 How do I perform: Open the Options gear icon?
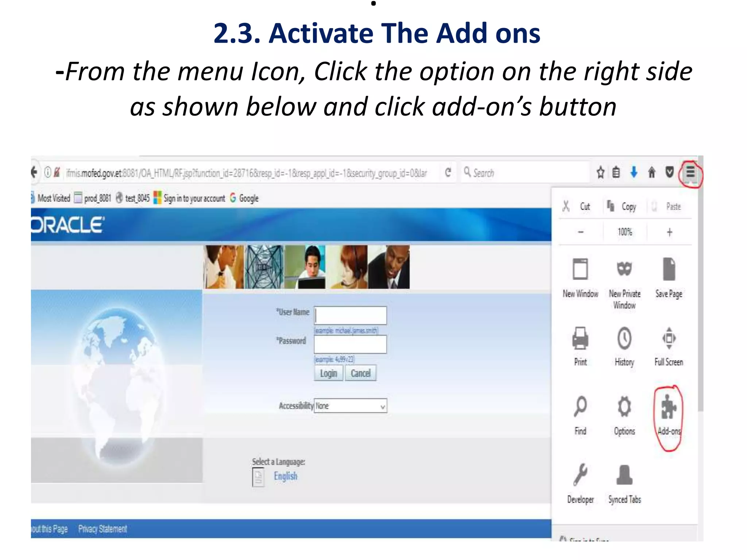click(x=624, y=407)
